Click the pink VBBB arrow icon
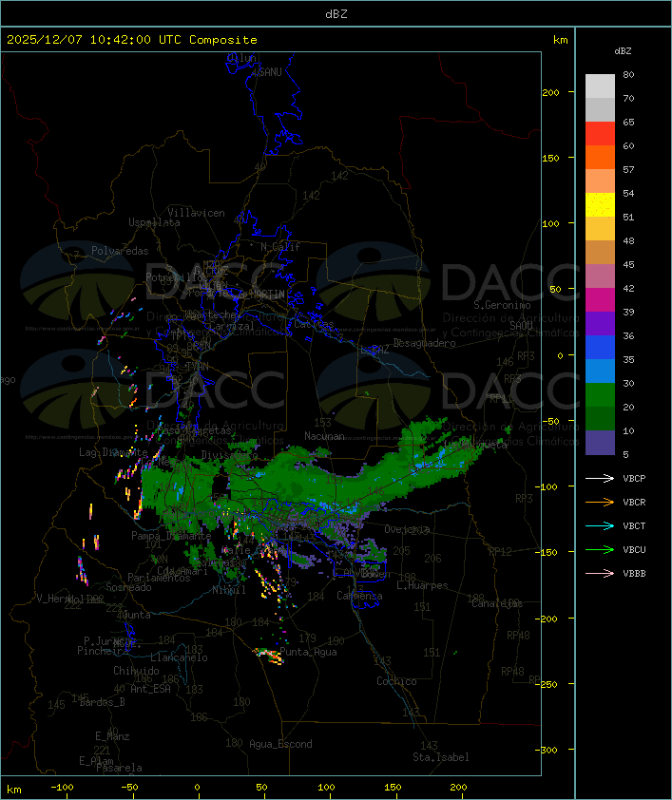Viewport: 672px width, 800px height. click(600, 574)
